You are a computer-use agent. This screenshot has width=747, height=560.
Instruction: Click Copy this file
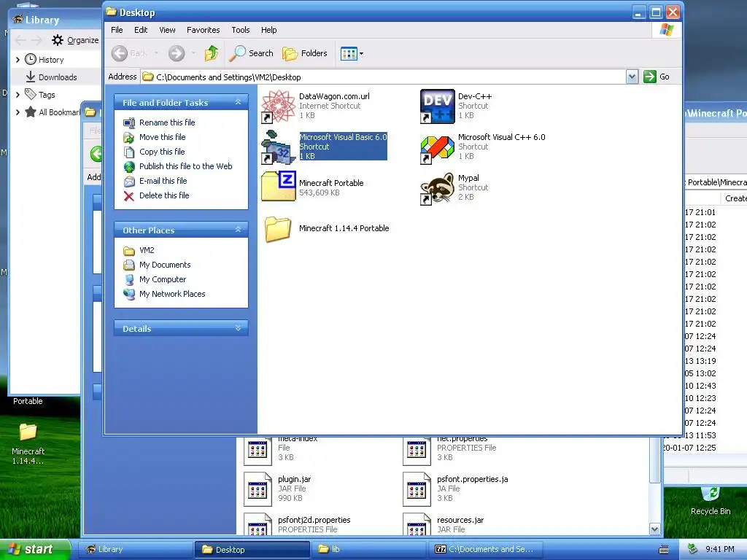point(162,152)
